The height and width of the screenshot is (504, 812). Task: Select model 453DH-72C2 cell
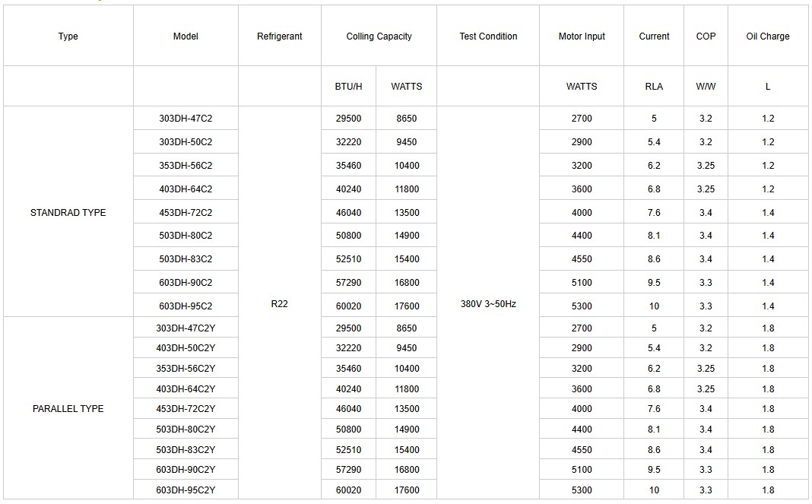(186, 213)
